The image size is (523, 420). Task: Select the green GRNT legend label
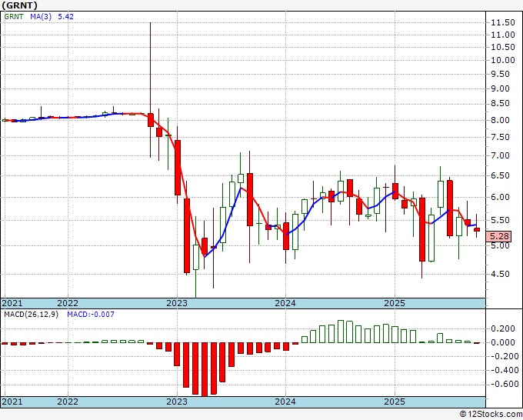14,17
